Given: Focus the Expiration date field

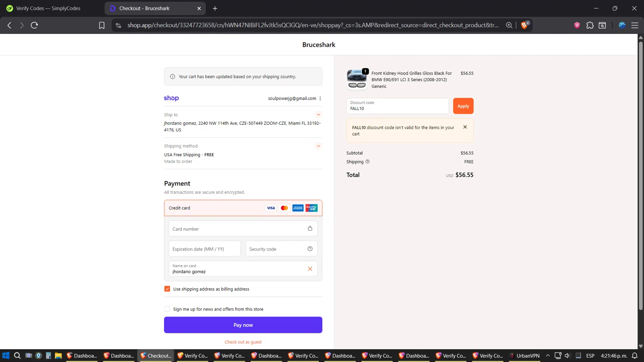Looking at the screenshot, I should pos(204,249).
